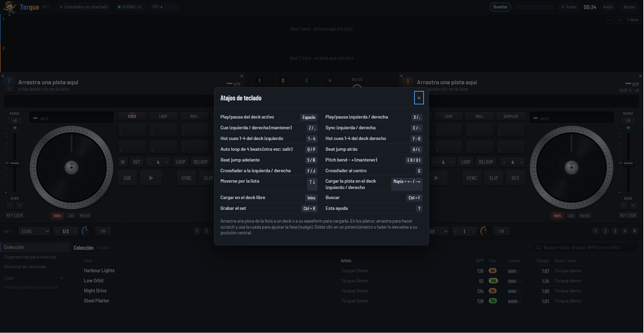The height and width of the screenshot is (333, 644).
Task: Click left deck ±8 range selector
Action: click(15, 121)
